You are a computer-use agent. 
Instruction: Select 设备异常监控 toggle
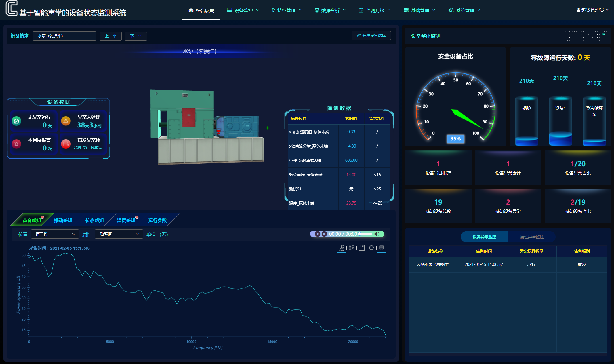pos(484,237)
